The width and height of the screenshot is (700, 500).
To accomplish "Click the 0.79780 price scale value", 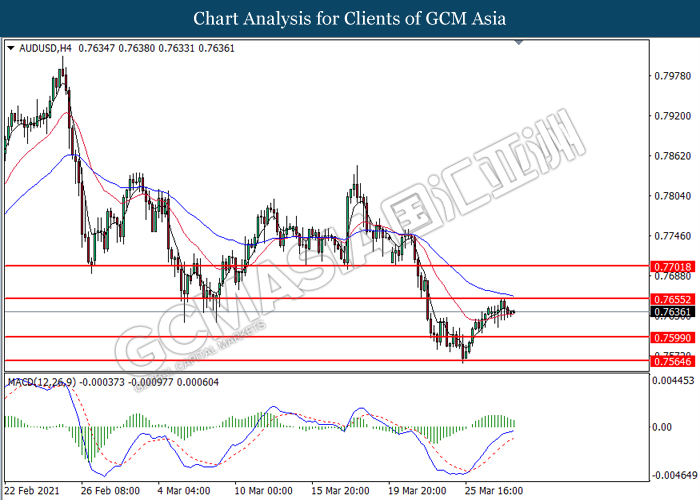I will tap(673, 76).
